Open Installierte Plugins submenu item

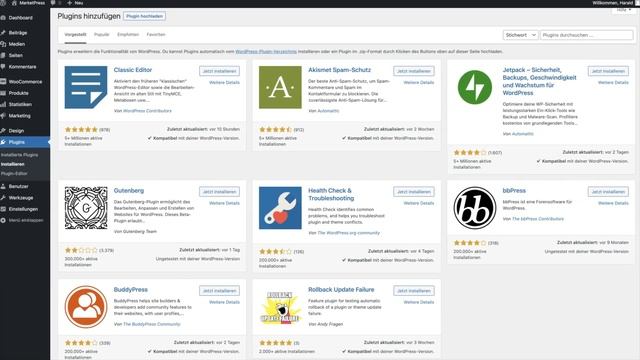tap(19, 155)
